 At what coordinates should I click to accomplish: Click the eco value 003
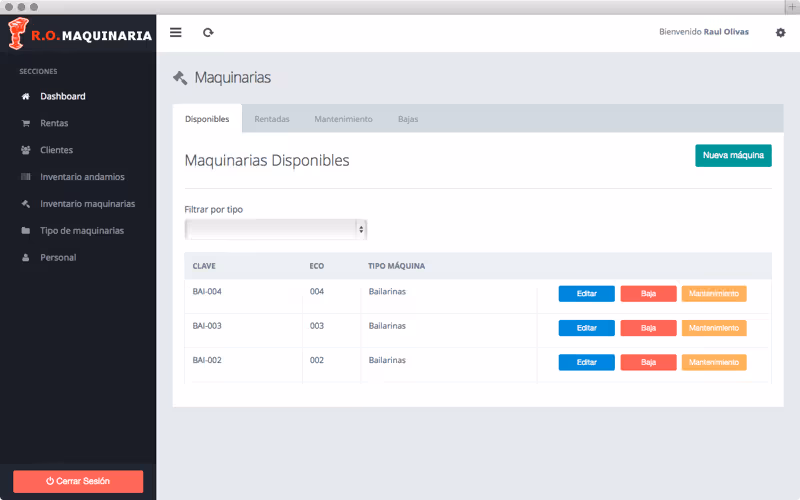(317, 326)
